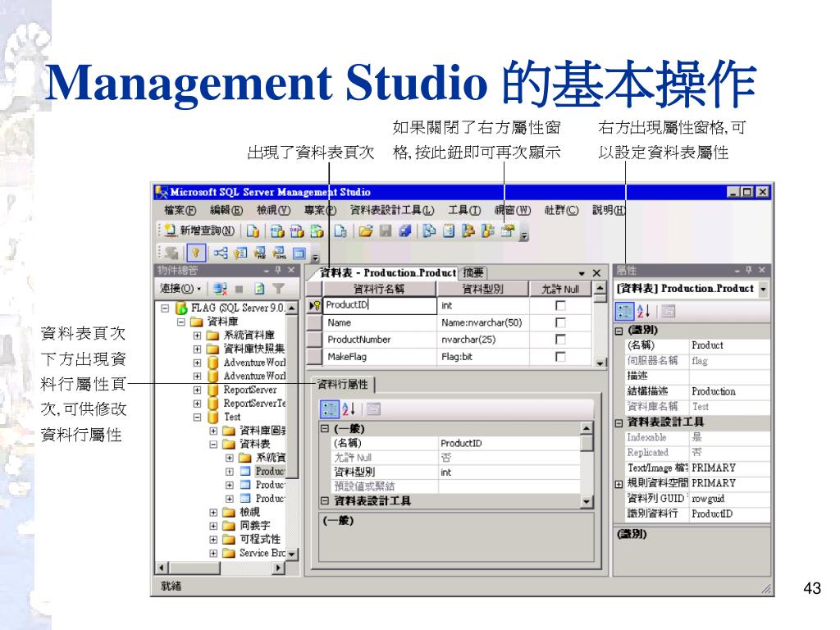This screenshot has height=630, width=840.
Task: Open the 社群(C) menu
Action: pyautogui.click(x=561, y=210)
